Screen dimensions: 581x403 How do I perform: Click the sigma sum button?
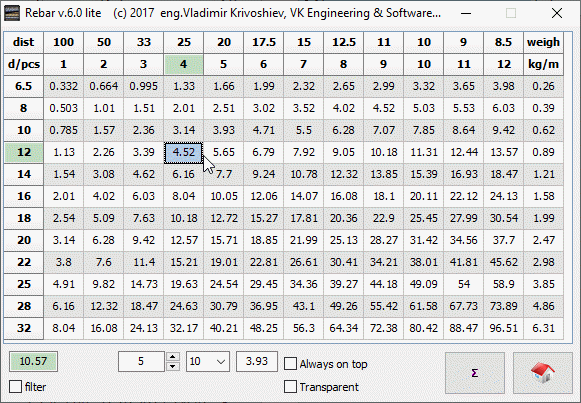point(475,373)
